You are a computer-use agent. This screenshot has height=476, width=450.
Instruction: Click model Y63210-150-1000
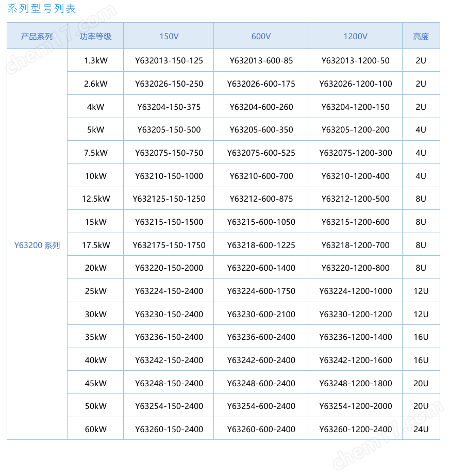point(169,176)
